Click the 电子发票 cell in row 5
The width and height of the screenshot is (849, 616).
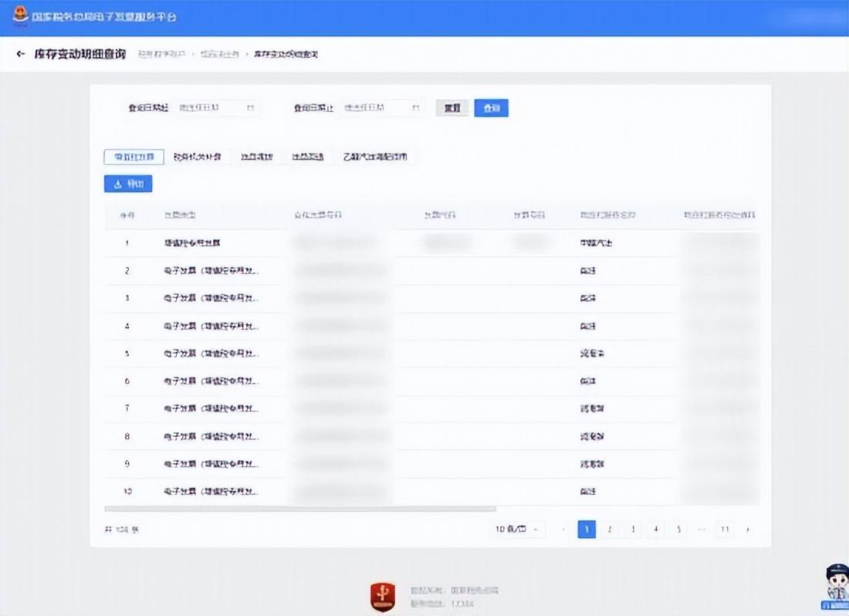pyautogui.click(x=211, y=354)
